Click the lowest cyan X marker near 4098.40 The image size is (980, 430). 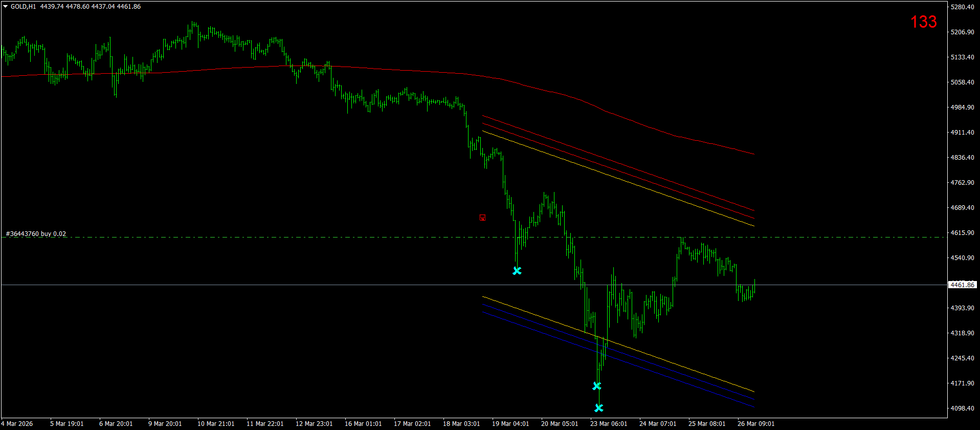pos(599,408)
